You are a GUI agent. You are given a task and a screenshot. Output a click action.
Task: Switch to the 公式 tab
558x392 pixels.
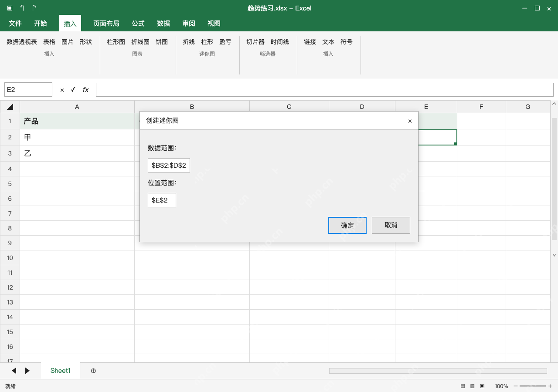pos(138,24)
